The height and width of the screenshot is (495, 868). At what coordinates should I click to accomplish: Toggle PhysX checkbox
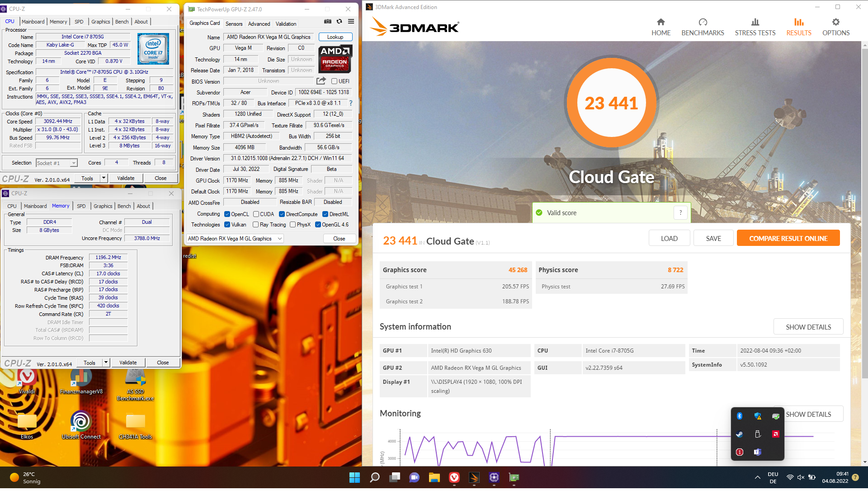coord(292,225)
